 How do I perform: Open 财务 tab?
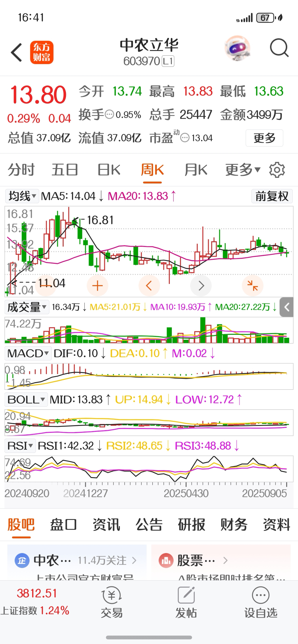coord(234,524)
